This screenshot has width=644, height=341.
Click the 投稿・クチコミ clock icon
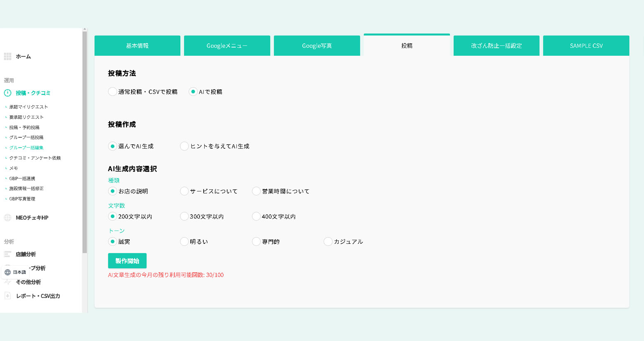click(7, 93)
